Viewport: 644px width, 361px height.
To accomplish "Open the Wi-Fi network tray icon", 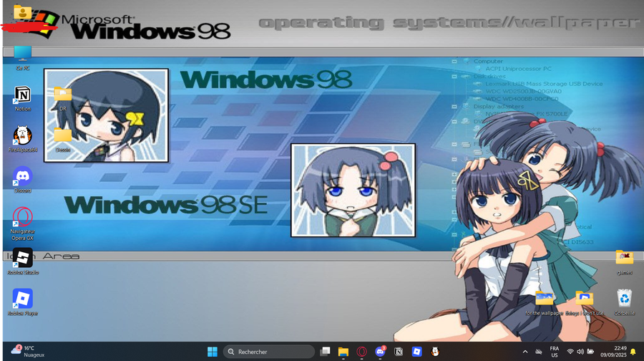I will point(570,352).
